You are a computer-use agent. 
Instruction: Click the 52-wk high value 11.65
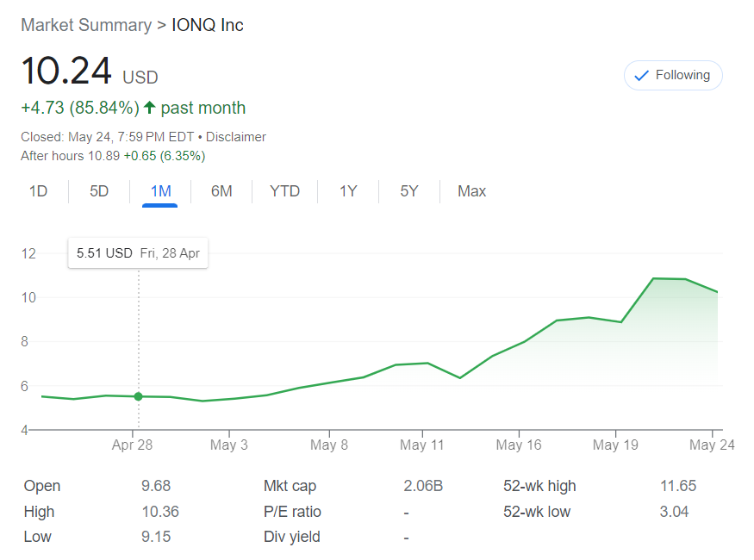(678, 486)
